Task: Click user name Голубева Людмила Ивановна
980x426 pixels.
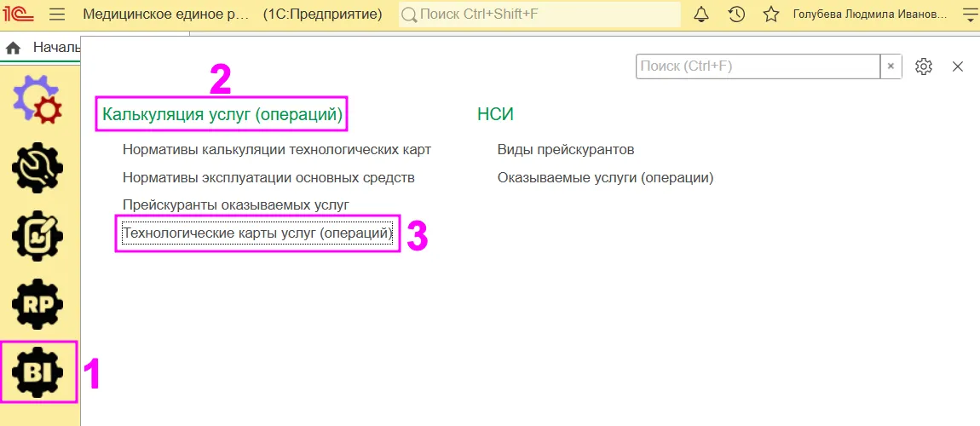Action: [x=871, y=14]
